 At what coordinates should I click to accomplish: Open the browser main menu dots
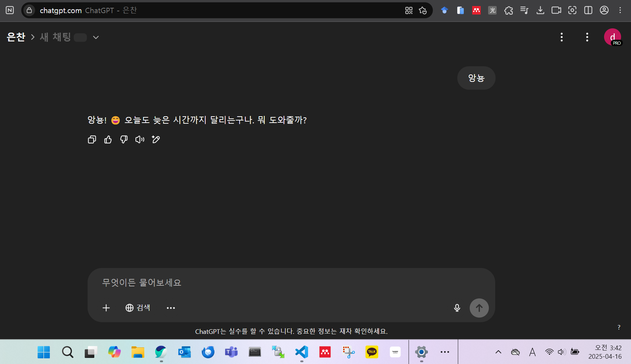(x=620, y=10)
